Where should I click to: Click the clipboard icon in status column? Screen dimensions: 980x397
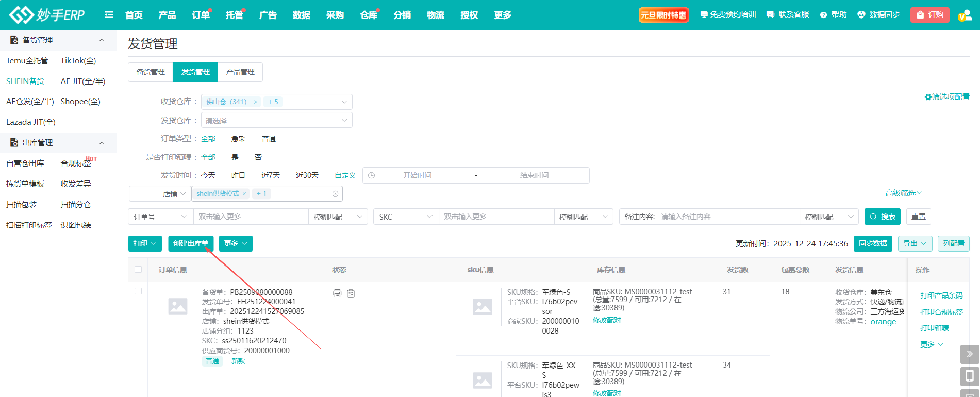tap(351, 293)
